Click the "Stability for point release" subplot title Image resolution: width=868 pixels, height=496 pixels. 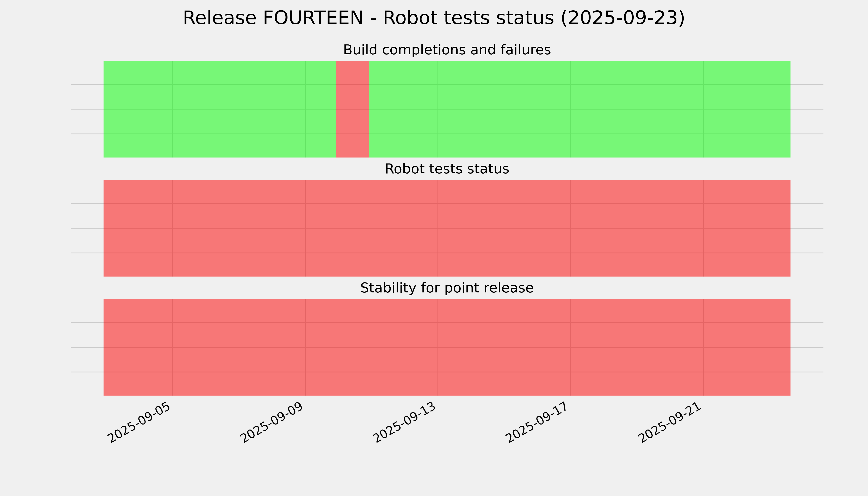point(447,288)
